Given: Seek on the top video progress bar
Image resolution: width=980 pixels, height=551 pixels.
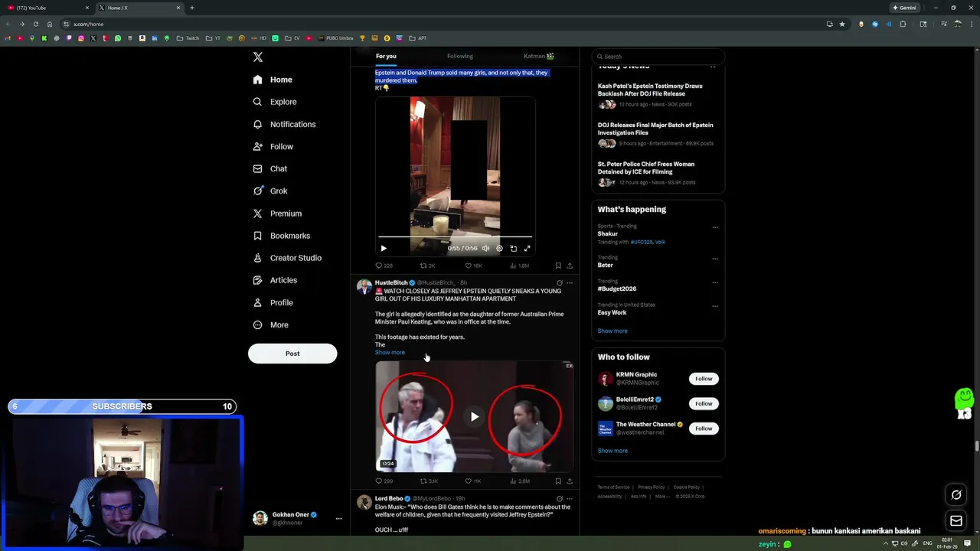Looking at the screenshot, I should click(x=455, y=237).
